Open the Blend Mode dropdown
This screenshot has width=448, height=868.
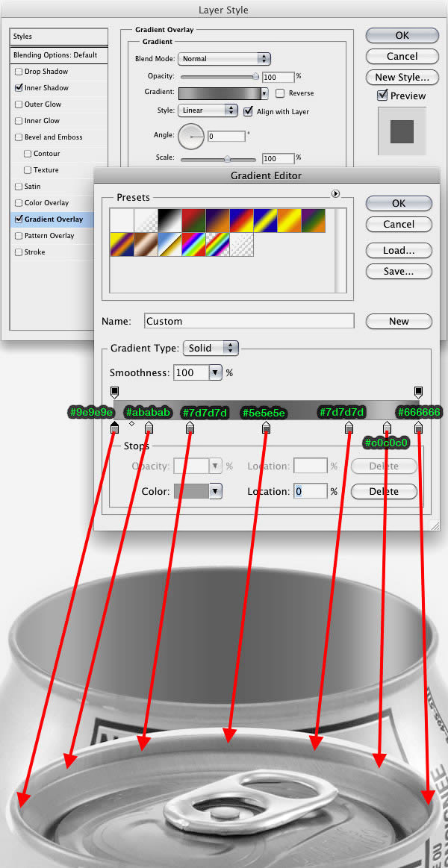click(224, 58)
